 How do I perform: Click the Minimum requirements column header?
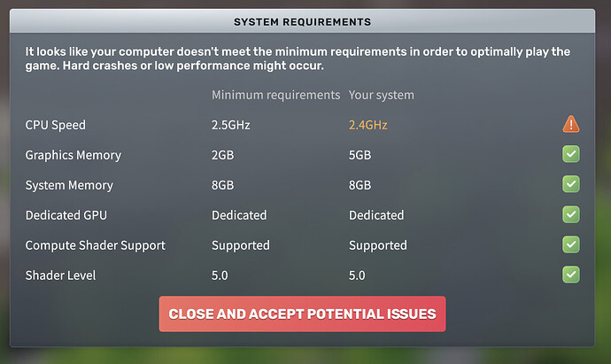[x=276, y=95]
